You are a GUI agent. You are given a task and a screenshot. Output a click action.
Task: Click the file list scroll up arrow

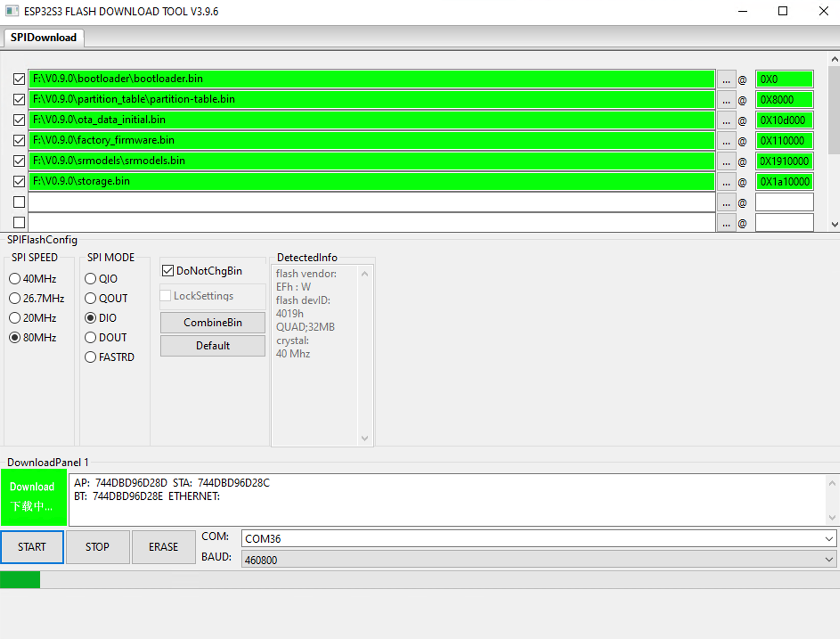835,59
